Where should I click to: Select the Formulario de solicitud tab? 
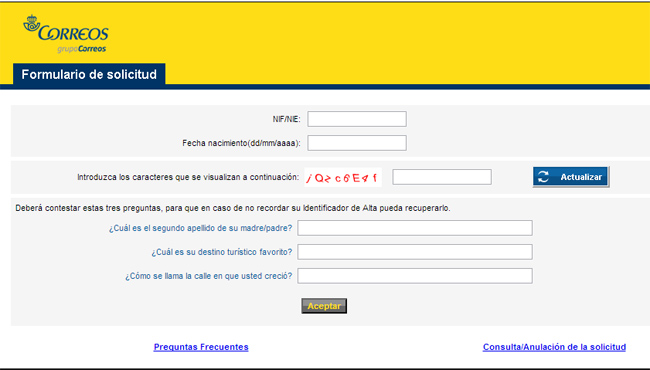tap(89, 75)
